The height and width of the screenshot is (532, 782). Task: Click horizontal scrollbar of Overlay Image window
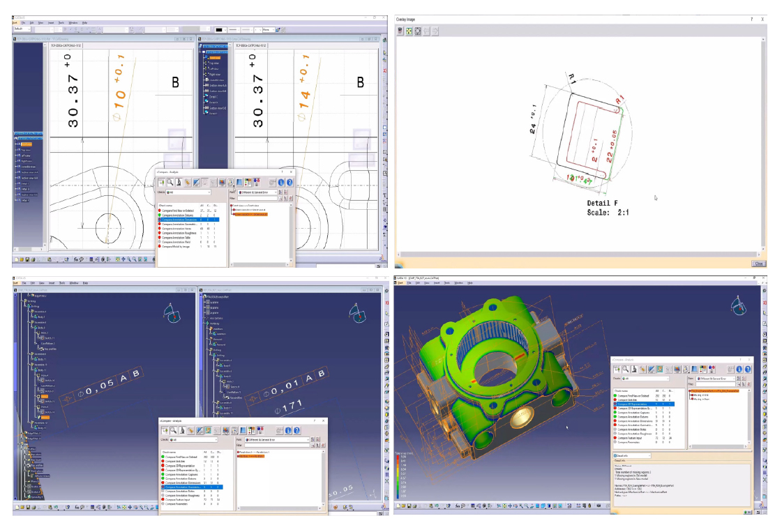tap(578, 254)
